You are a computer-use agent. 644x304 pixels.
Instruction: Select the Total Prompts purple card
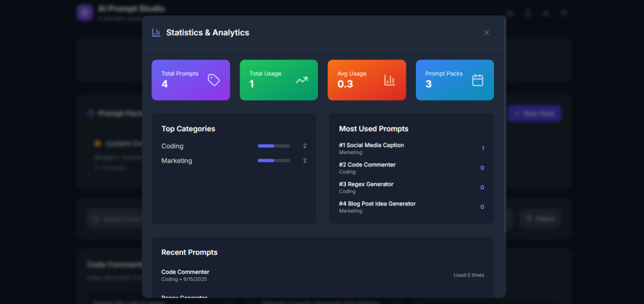tap(190, 80)
